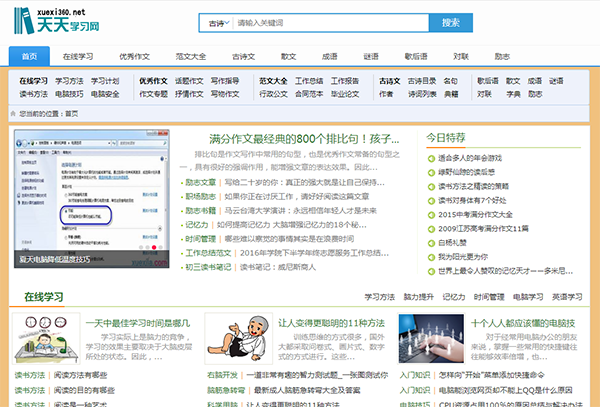Open article title 让人变得更聪明的11种方法
Viewport: 600px width, 407px height.
pyautogui.click(x=331, y=324)
